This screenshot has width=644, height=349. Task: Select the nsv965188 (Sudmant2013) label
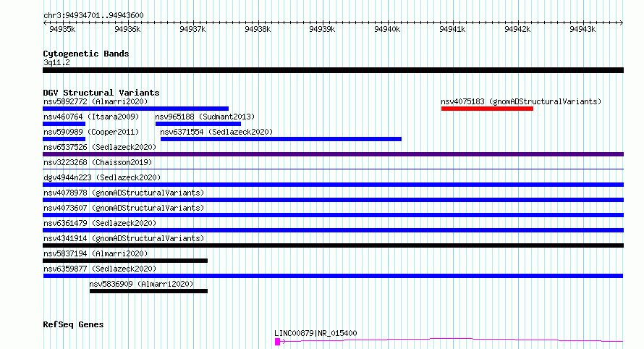[x=205, y=117]
